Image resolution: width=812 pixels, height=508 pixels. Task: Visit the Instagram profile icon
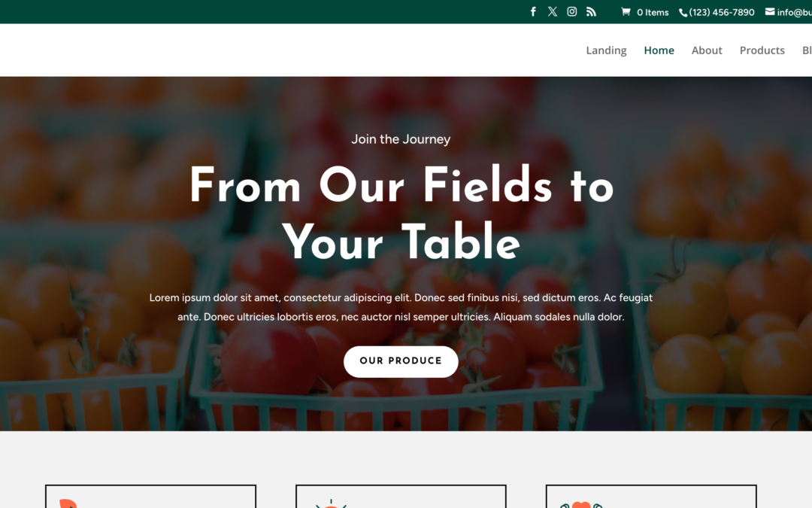(571, 11)
